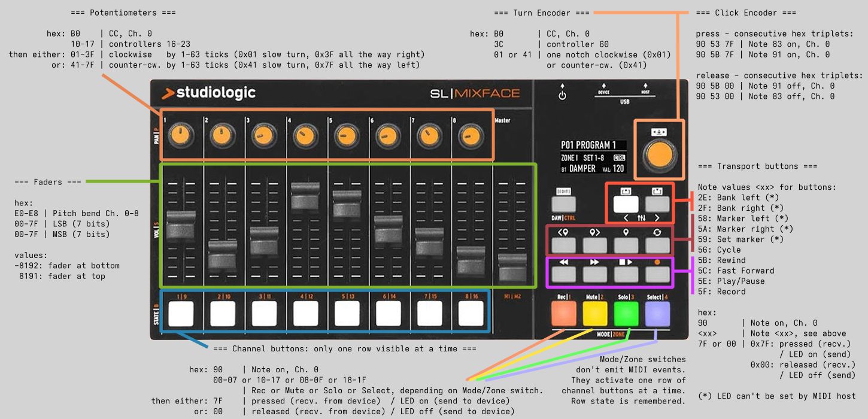The height and width of the screenshot is (419, 868).
Task: Click the '=== Faders ===' heading
Action: coord(48,182)
